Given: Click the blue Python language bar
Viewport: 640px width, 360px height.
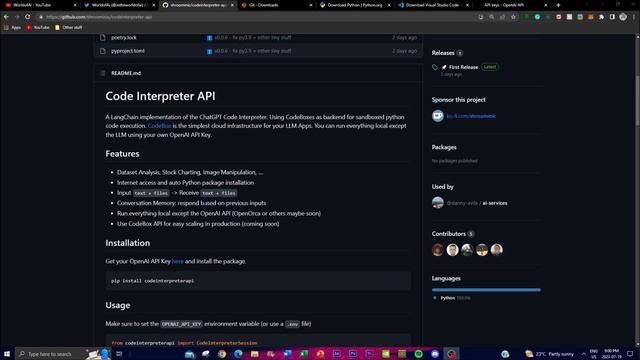Looking at the screenshot, I should coord(486,290).
